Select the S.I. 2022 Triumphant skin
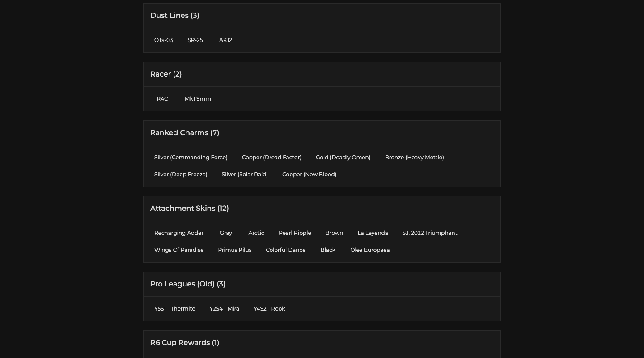 point(429,233)
